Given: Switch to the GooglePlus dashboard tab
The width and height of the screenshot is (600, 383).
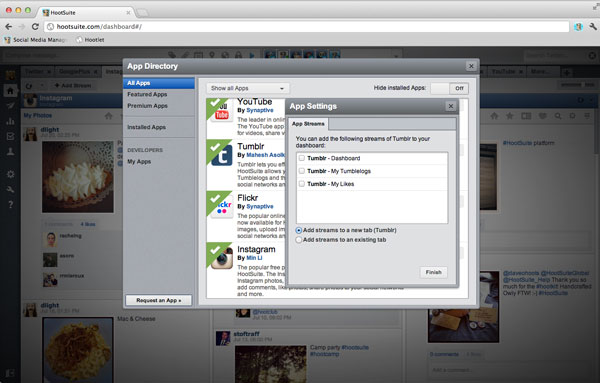Looking at the screenshot, I should [78, 71].
